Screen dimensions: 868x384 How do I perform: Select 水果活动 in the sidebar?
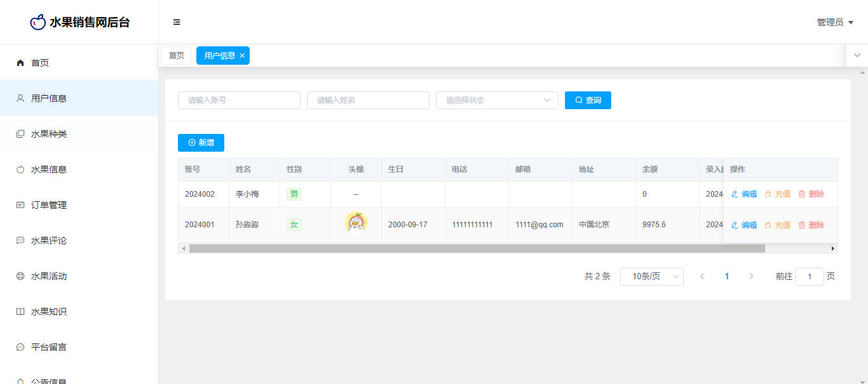pos(48,276)
